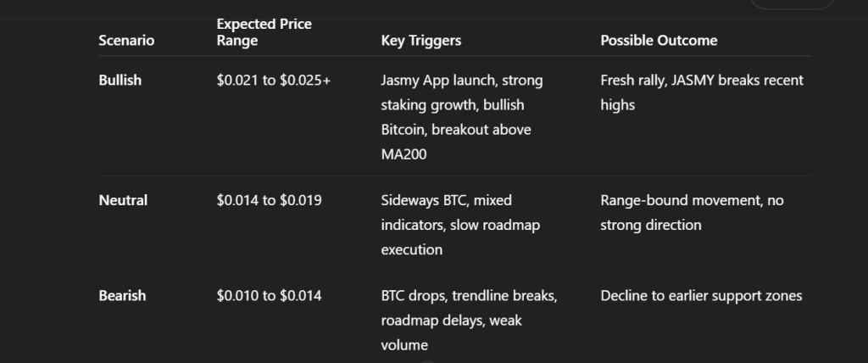
Task: Select the Key Triggers column header
Action: (420, 41)
